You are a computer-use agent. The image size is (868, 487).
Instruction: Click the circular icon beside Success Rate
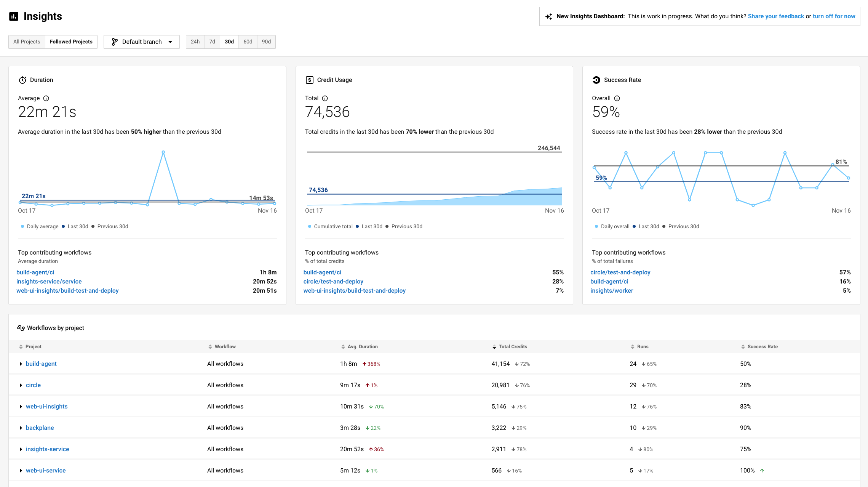point(596,80)
